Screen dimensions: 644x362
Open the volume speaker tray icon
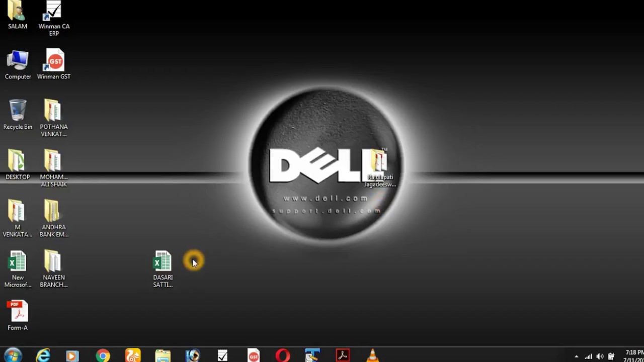[x=600, y=356]
